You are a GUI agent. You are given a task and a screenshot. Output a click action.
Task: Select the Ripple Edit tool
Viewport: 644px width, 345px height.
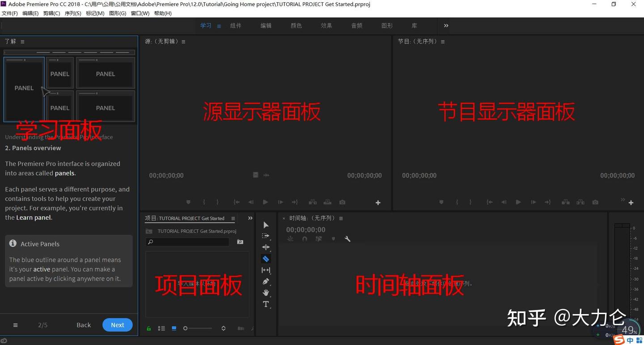[x=266, y=247]
